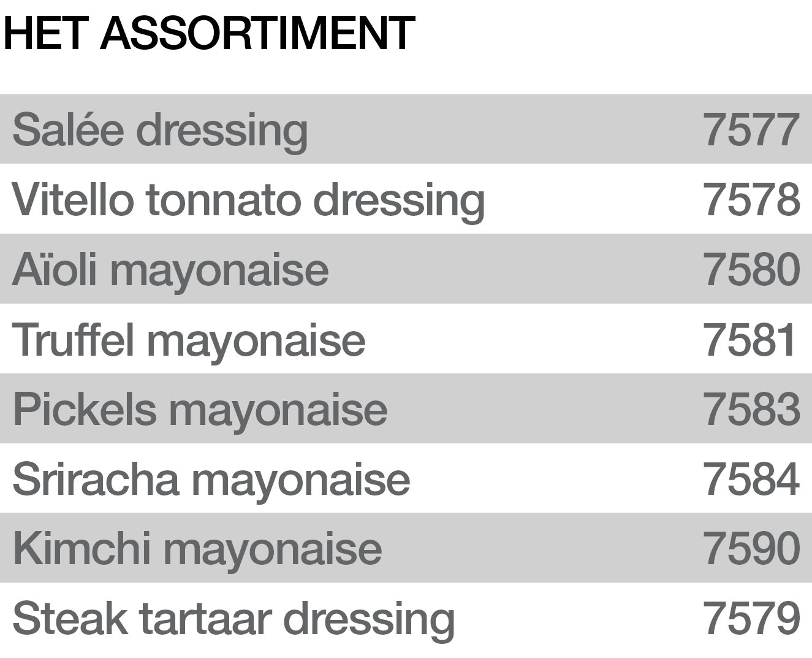Select the Truffel mayonaise name
This screenshot has height=658, width=812.
tap(189, 340)
